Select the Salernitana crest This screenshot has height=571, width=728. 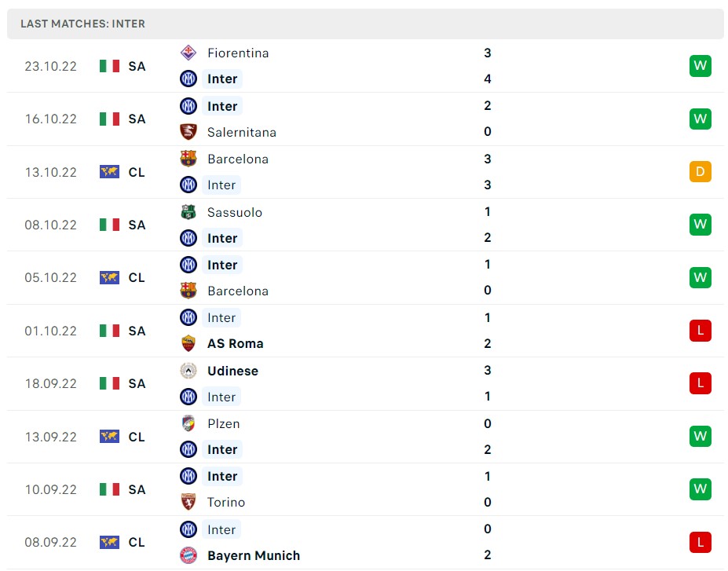(188, 132)
